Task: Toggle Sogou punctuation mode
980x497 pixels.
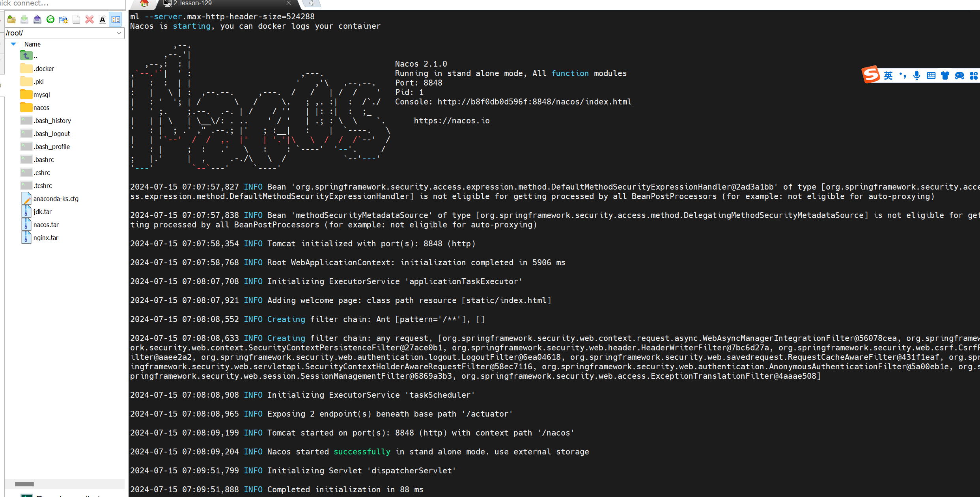Action: click(903, 75)
